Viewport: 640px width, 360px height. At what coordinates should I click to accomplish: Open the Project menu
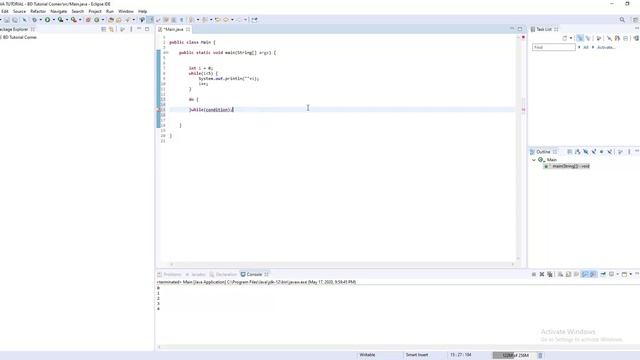tap(95, 11)
